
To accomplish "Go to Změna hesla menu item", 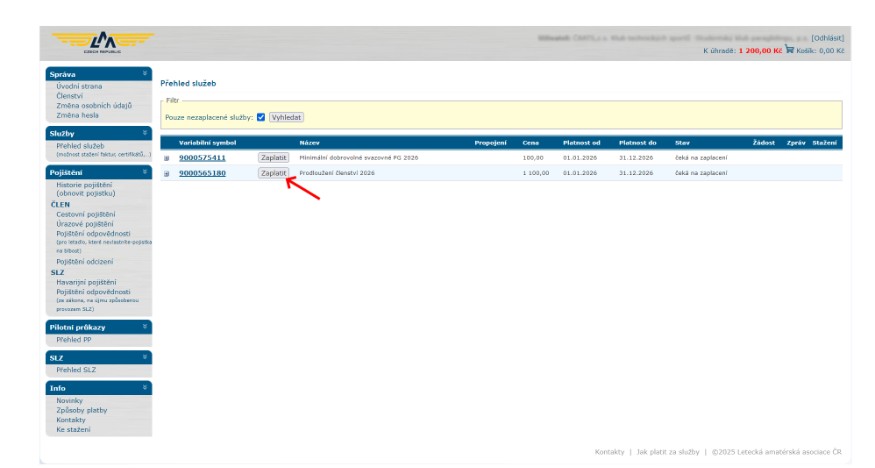I will [x=79, y=115].
